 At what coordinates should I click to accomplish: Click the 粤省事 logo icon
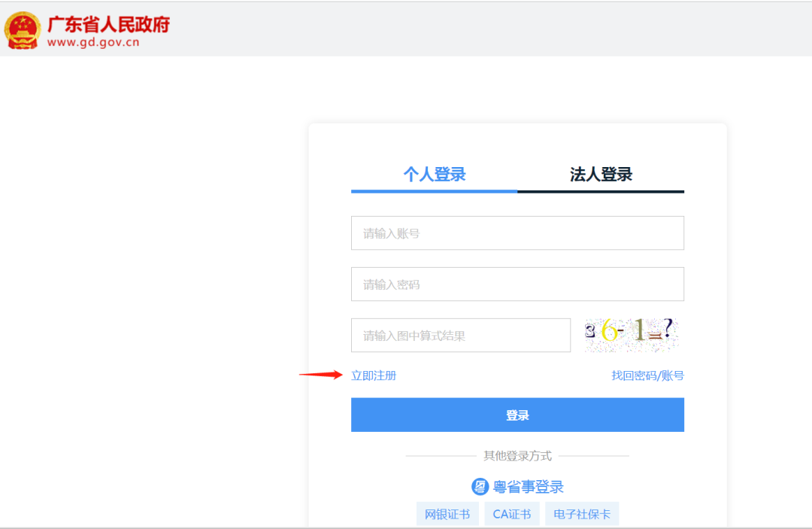[x=480, y=487]
